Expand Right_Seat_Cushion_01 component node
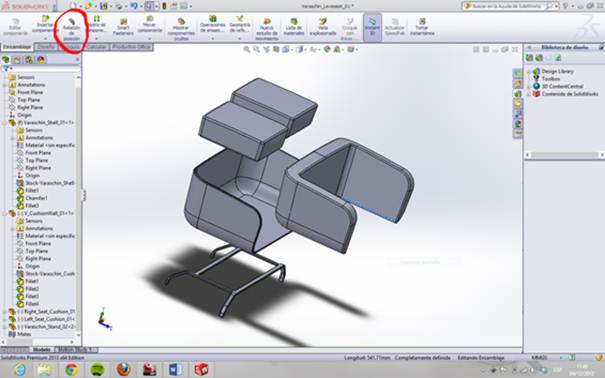The width and height of the screenshot is (605, 378). coord(5,312)
